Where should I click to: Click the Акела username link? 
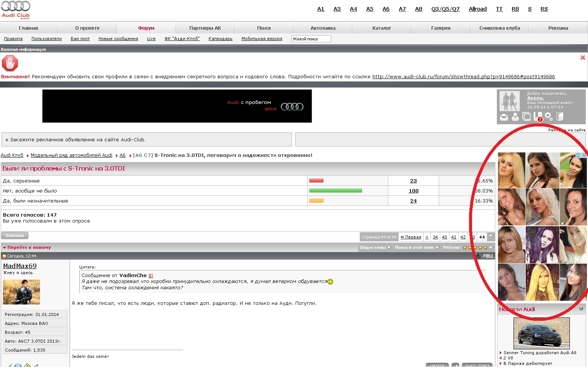(x=535, y=98)
